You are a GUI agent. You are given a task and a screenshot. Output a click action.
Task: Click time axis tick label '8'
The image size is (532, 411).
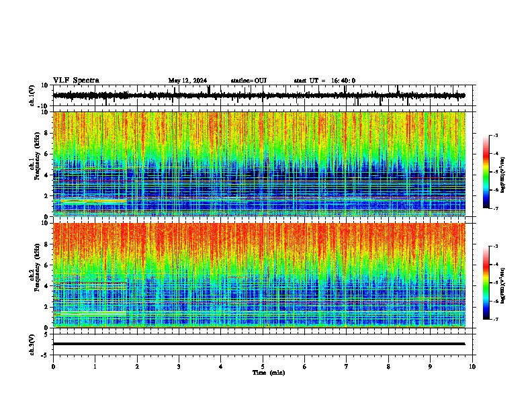[388, 367]
